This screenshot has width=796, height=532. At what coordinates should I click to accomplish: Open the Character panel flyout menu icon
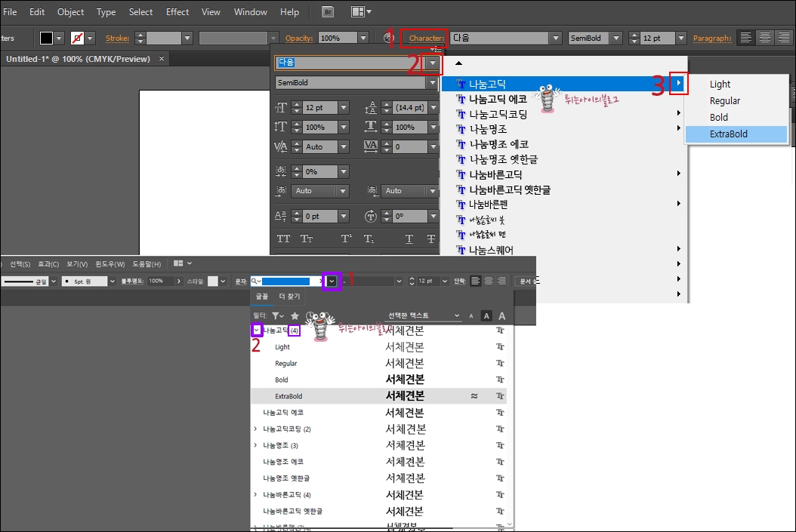click(436, 49)
